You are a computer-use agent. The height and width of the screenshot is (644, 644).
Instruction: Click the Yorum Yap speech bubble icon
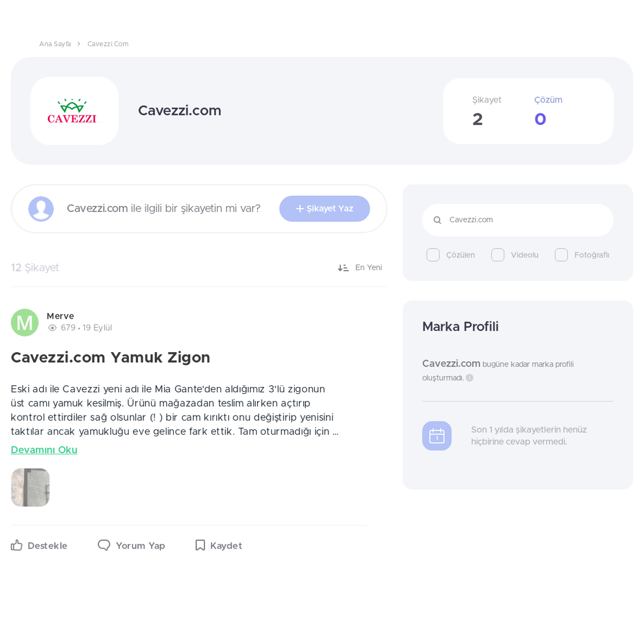click(104, 545)
